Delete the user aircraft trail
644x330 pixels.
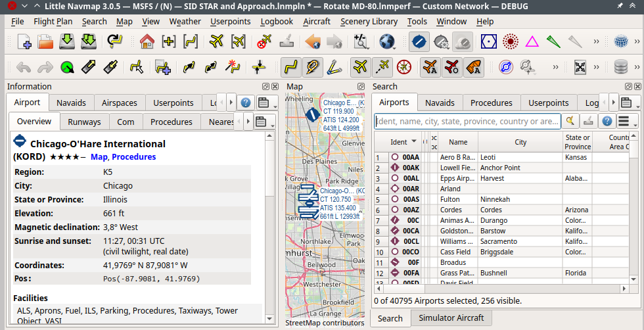coord(265,41)
